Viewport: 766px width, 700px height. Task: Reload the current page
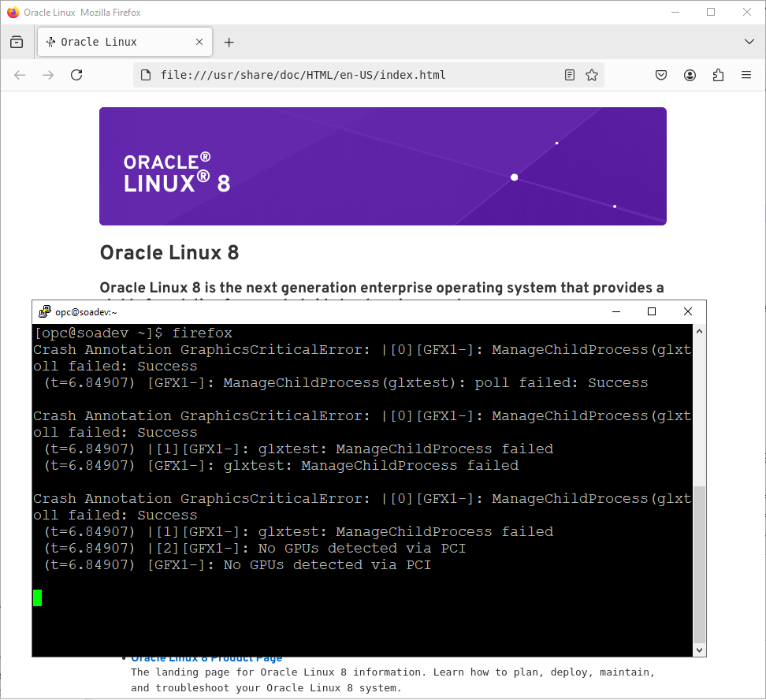pos(76,75)
